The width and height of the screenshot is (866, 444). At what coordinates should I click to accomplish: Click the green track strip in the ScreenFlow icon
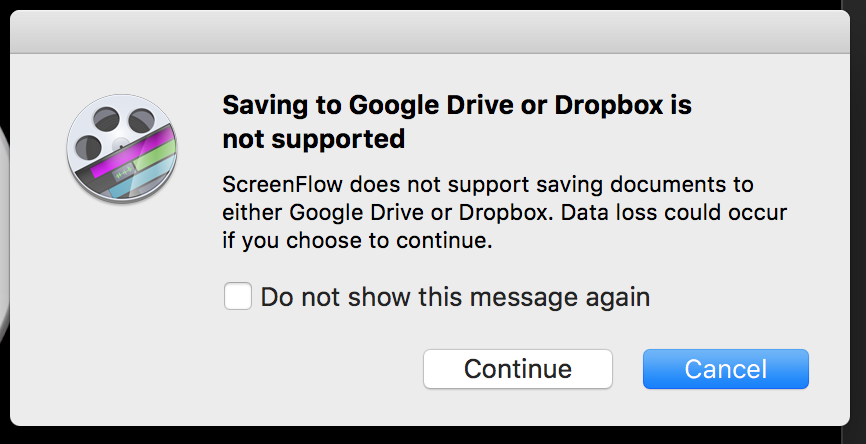point(156,157)
